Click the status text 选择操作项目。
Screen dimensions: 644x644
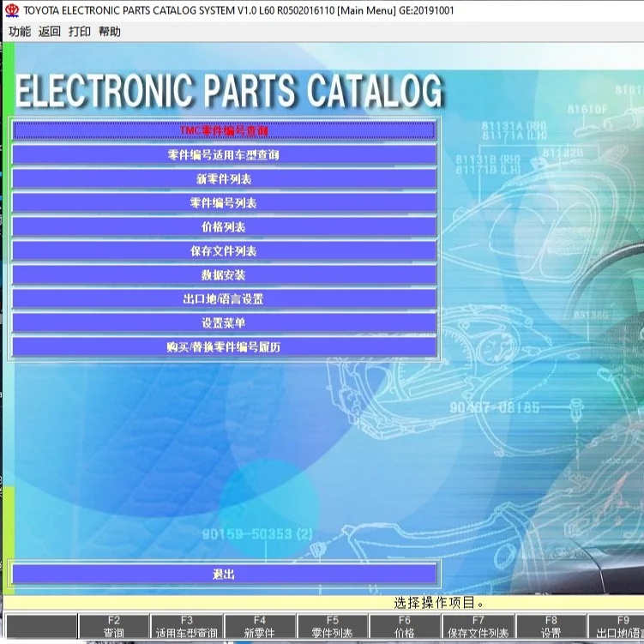tap(439, 603)
